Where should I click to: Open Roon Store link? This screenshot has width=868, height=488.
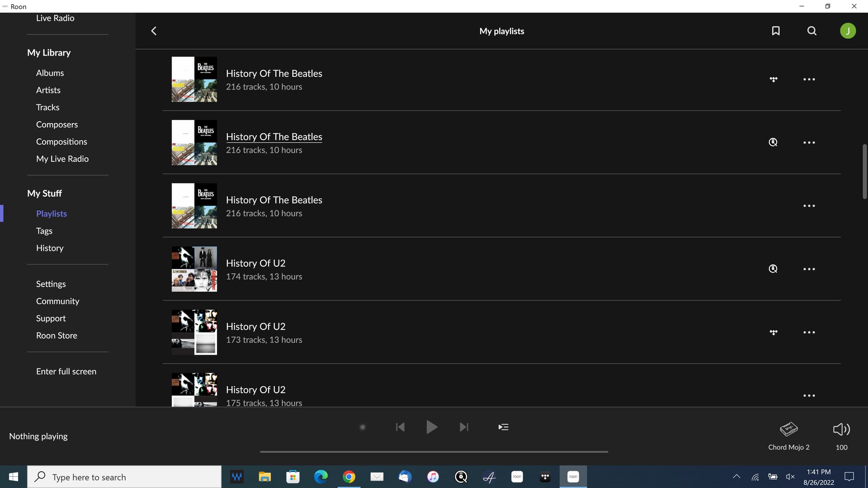57,335
